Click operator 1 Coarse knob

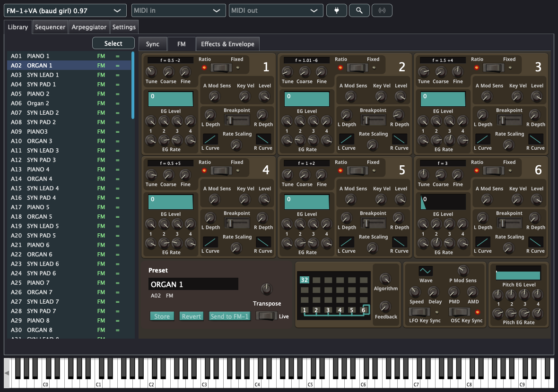pos(168,72)
